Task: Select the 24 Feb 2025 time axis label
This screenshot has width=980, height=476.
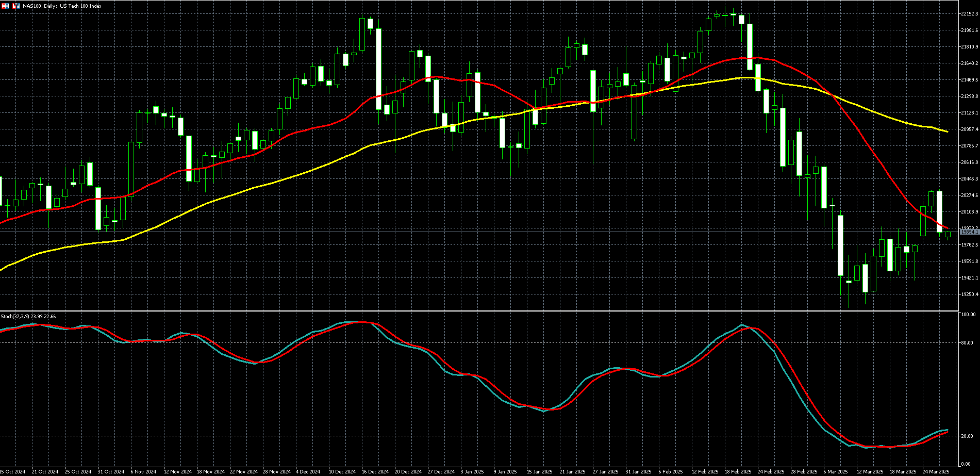Action: coord(771,472)
